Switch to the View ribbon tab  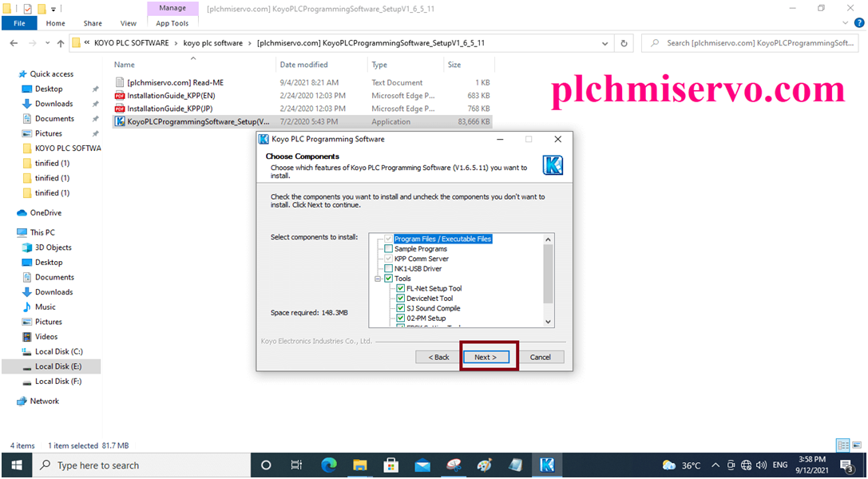(128, 23)
